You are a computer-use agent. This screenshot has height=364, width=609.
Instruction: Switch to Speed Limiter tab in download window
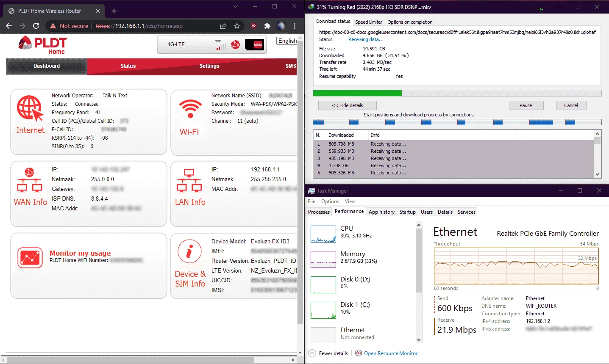[369, 22]
